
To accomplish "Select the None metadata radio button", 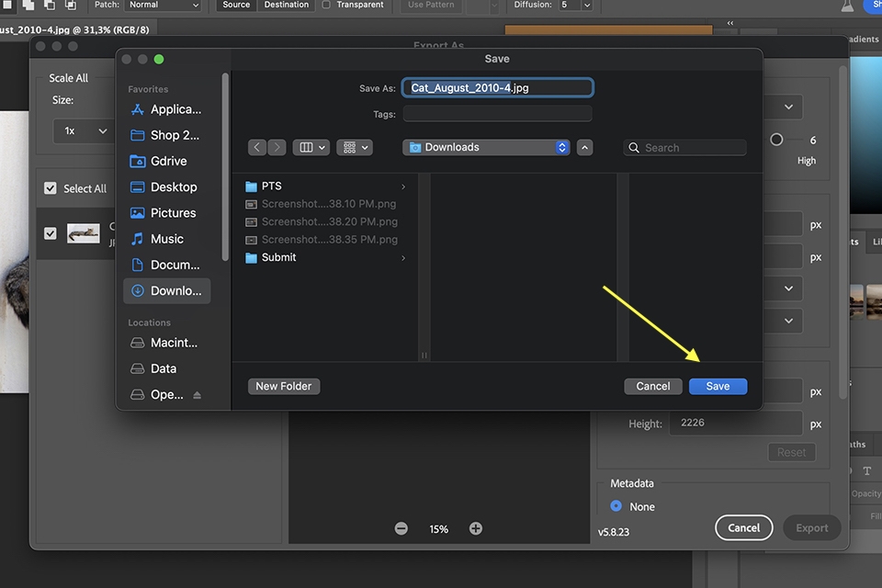I will [616, 506].
